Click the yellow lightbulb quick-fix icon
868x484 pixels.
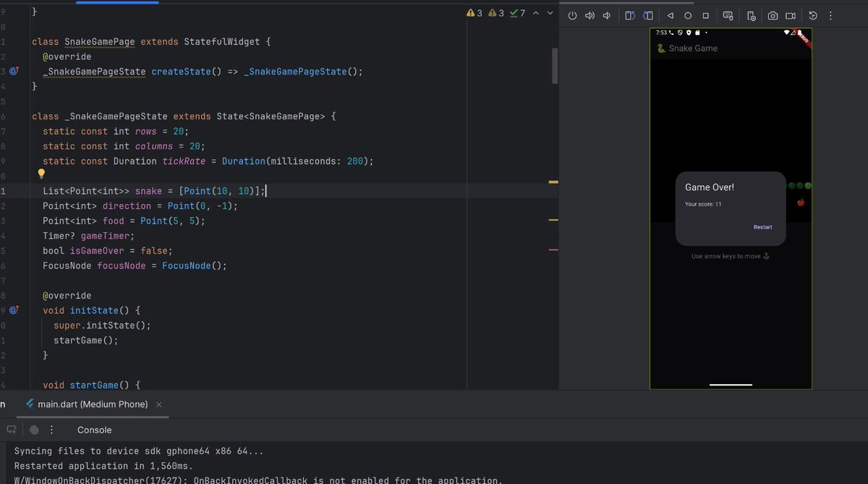pos(42,174)
